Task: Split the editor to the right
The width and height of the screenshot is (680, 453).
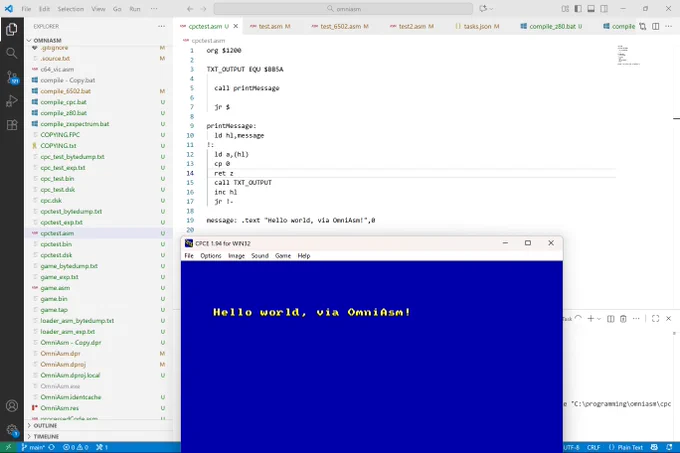Action: tap(656, 26)
